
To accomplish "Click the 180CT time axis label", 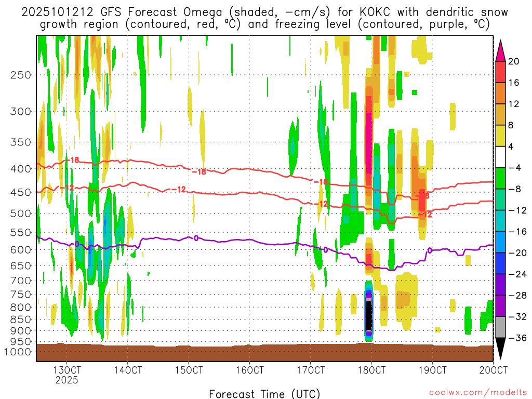I will coord(371,370).
